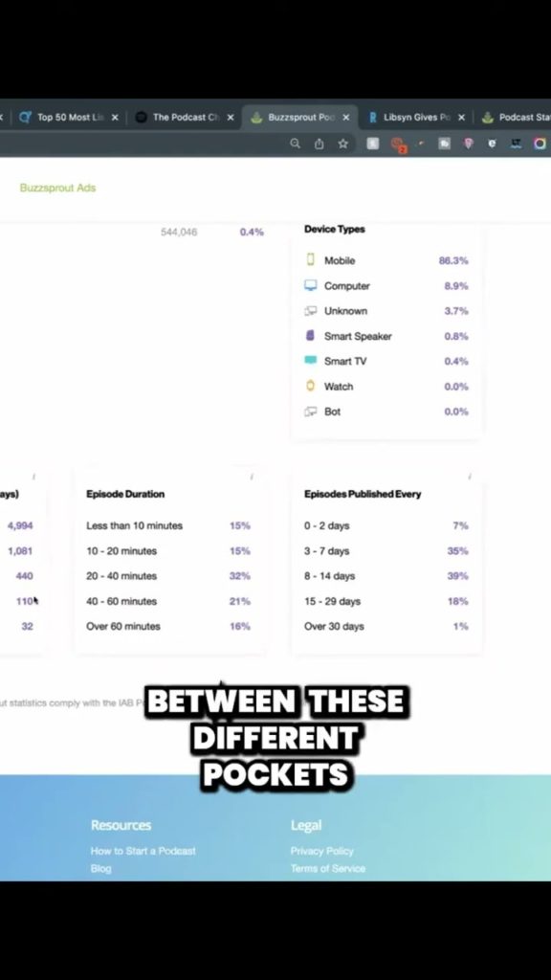Close the Top 50 Most Li tab
The height and width of the screenshot is (980, 551).
pos(115,118)
